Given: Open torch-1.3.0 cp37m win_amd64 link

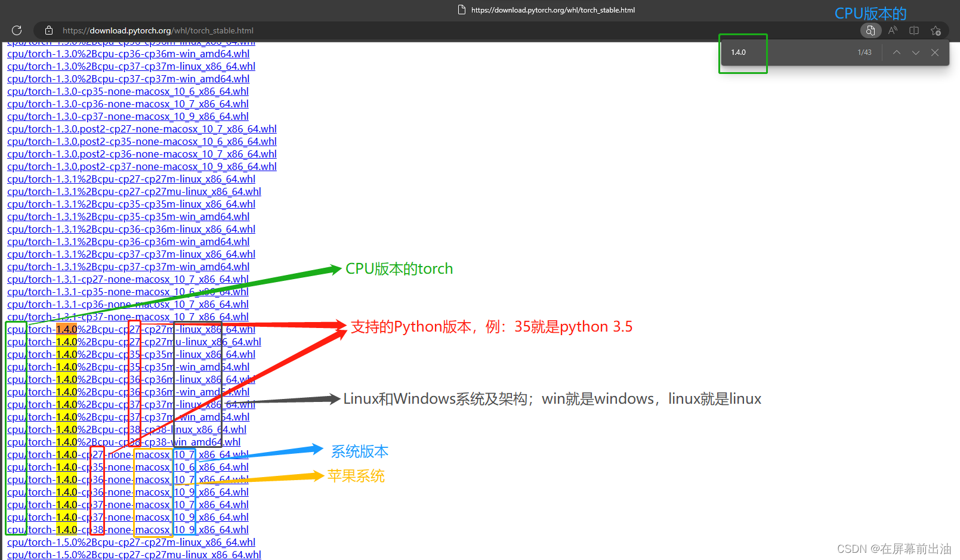Looking at the screenshot, I should [x=128, y=79].
